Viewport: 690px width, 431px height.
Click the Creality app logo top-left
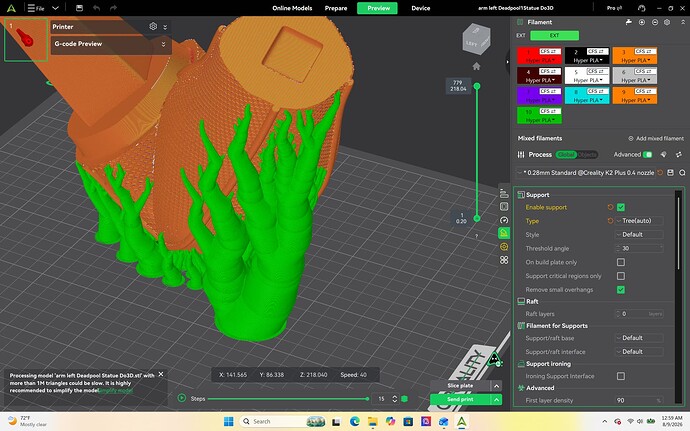(11, 8)
